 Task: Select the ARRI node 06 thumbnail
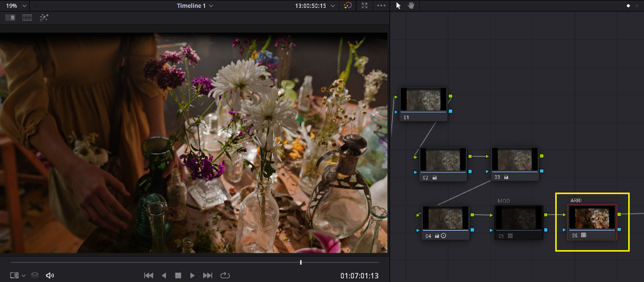(592, 218)
